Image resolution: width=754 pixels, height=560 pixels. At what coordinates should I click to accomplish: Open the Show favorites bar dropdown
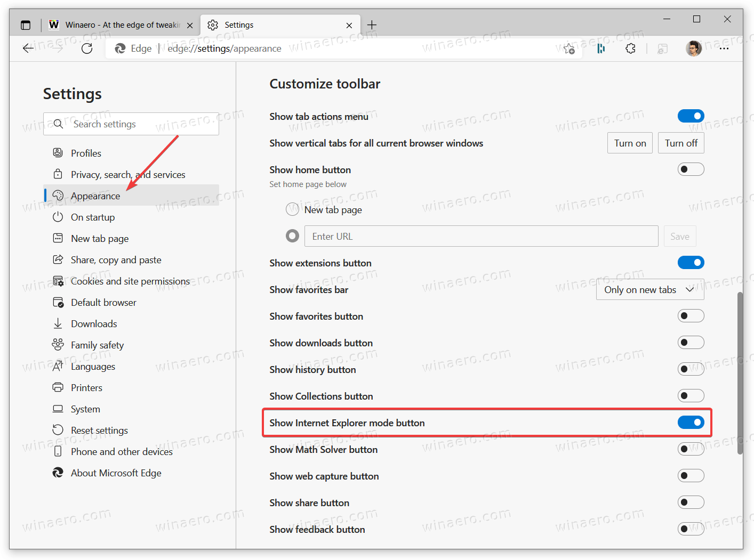[650, 289]
